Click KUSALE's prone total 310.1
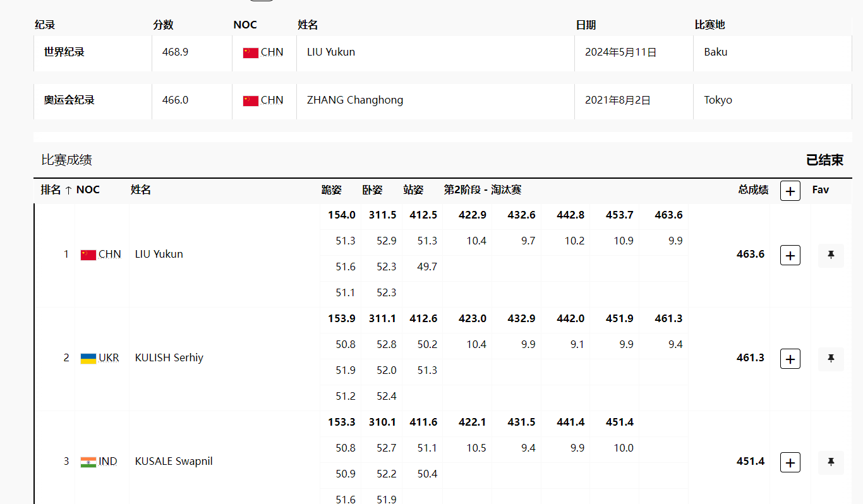The width and height of the screenshot is (863, 504). click(x=383, y=422)
